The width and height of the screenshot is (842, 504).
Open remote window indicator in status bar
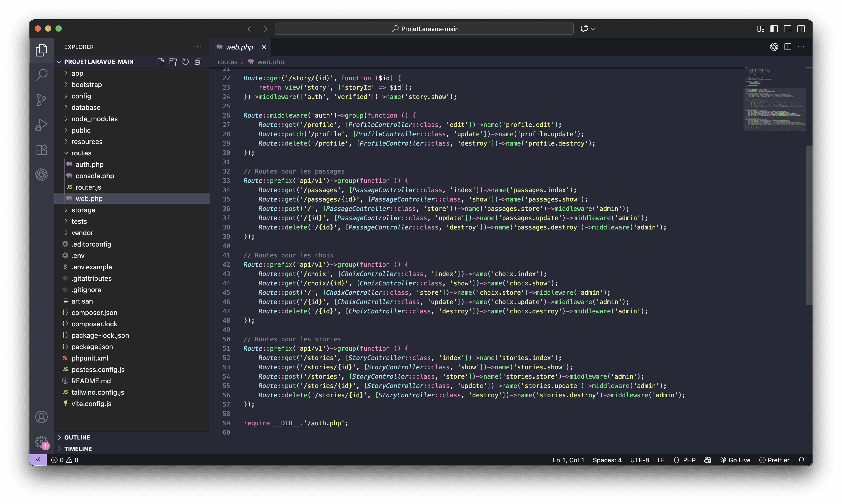pos(38,460)
